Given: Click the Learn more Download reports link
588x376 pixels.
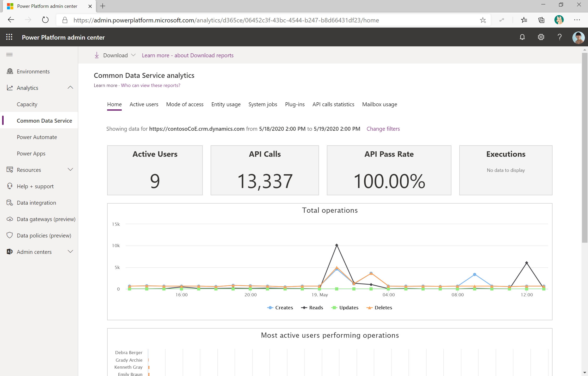Looking at the screenshot, I should click(x=187, y=55).
